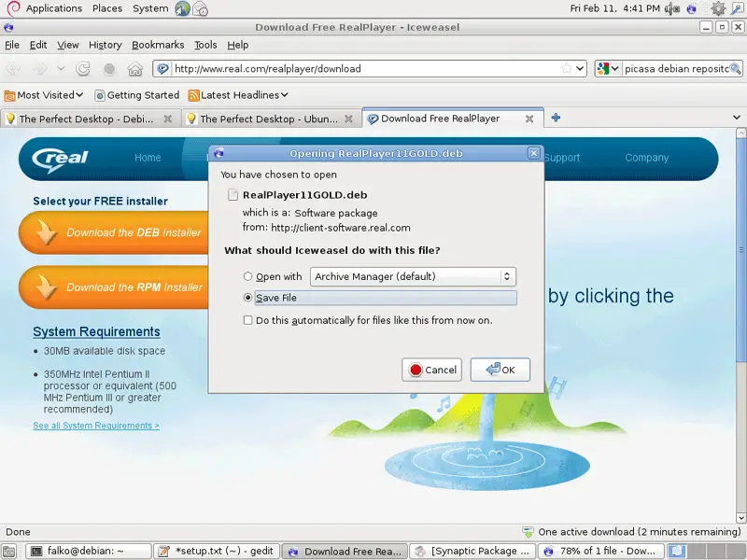Switch to falko@debian terminal in taskbar
Screen dimensions: 747x560
88,552
